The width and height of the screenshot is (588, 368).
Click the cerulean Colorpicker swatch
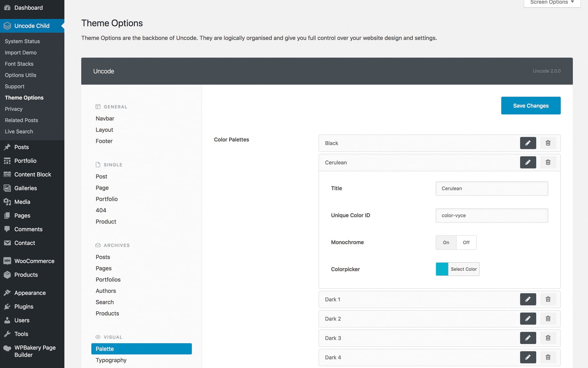(x=442, y=269)
